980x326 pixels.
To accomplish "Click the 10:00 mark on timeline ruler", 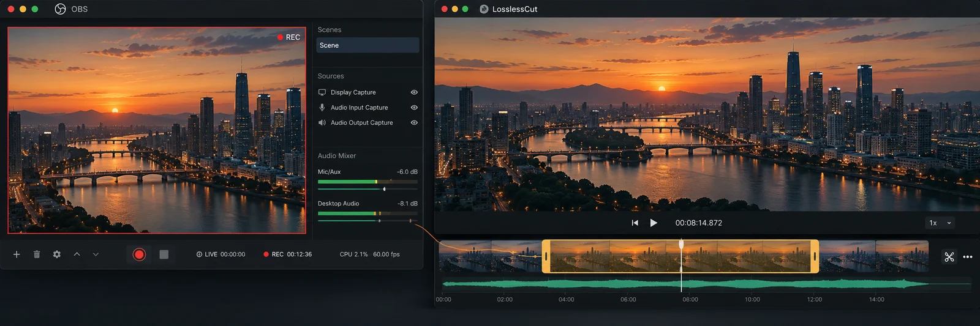I will pos(752,300).
